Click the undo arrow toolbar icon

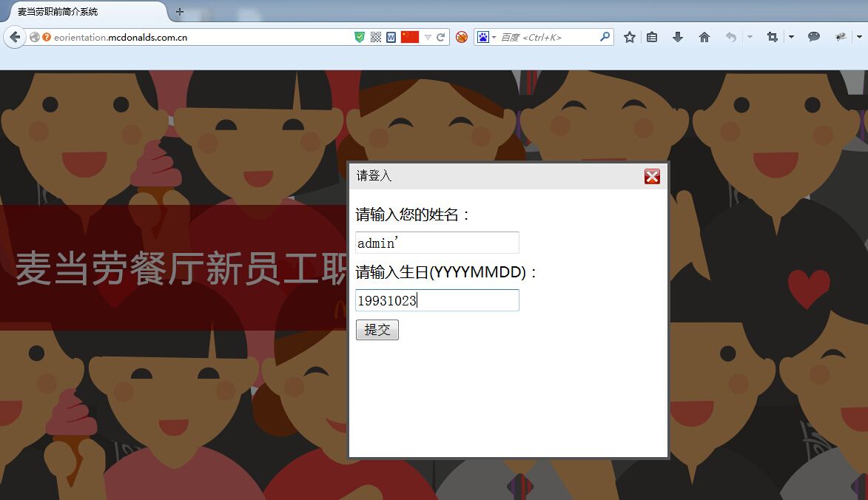click(730, 37)
